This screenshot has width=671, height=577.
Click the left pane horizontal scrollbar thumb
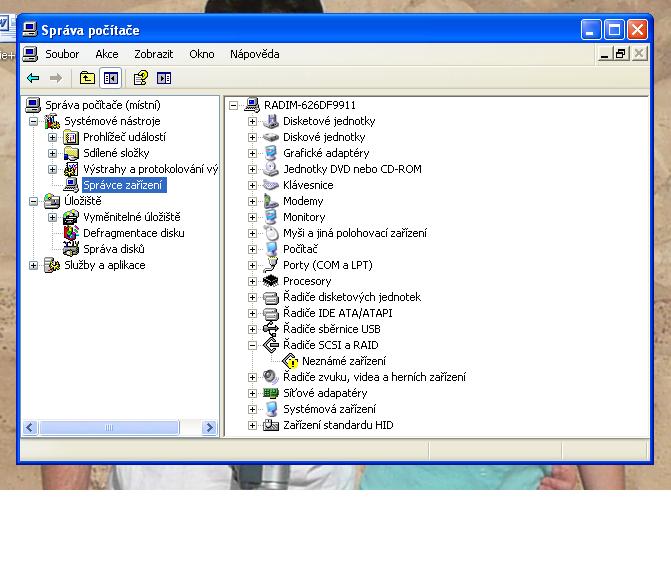[109, 428]
